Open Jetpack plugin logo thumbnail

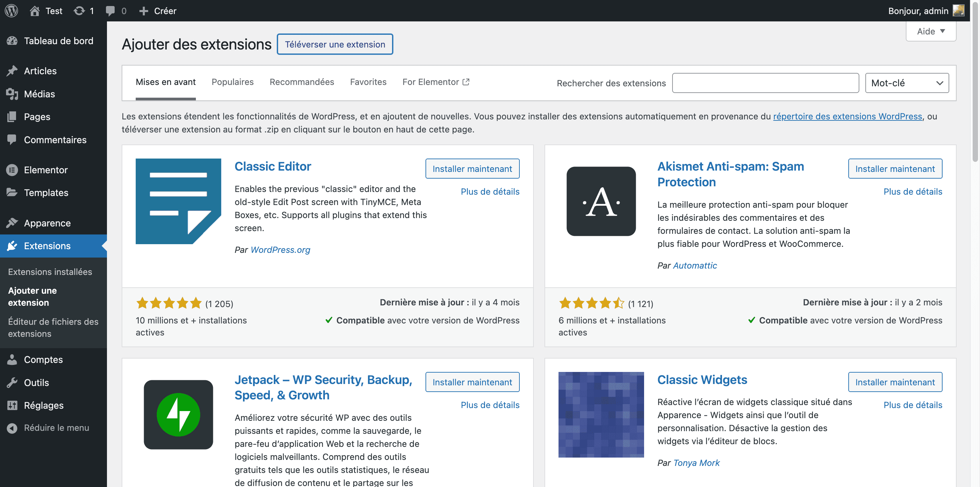(178, 414)
